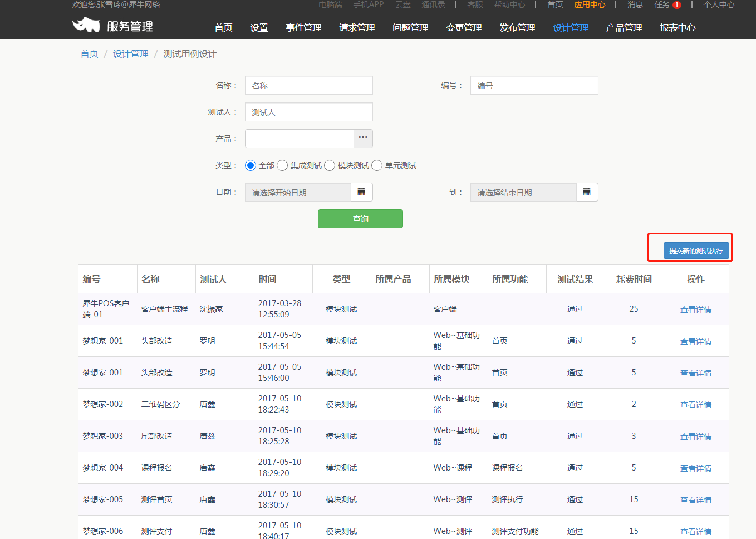The width and height of the screenshot is (756, 539).
Task: View details for 2017-05-05 15:44:54 row
Action: (x=696, y=341)
